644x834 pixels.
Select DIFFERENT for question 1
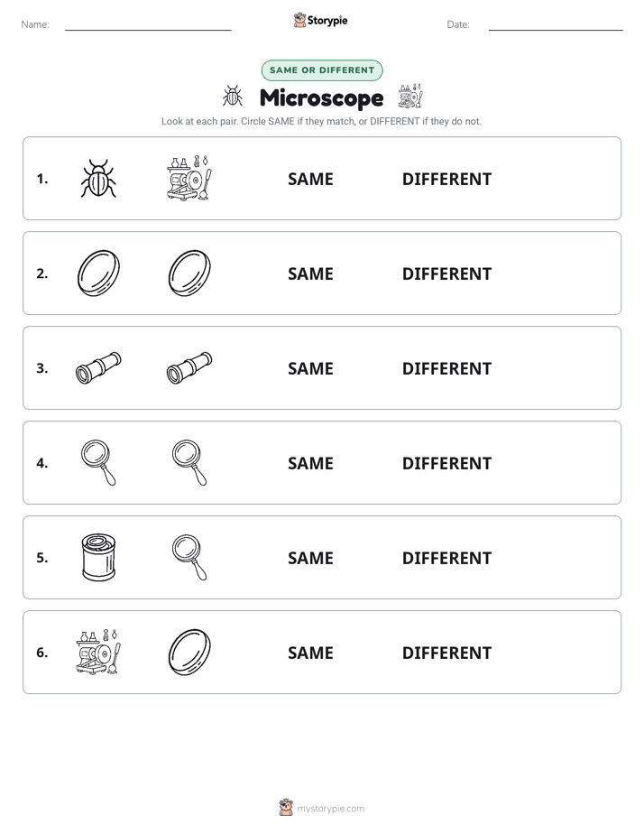click(446, 180)
